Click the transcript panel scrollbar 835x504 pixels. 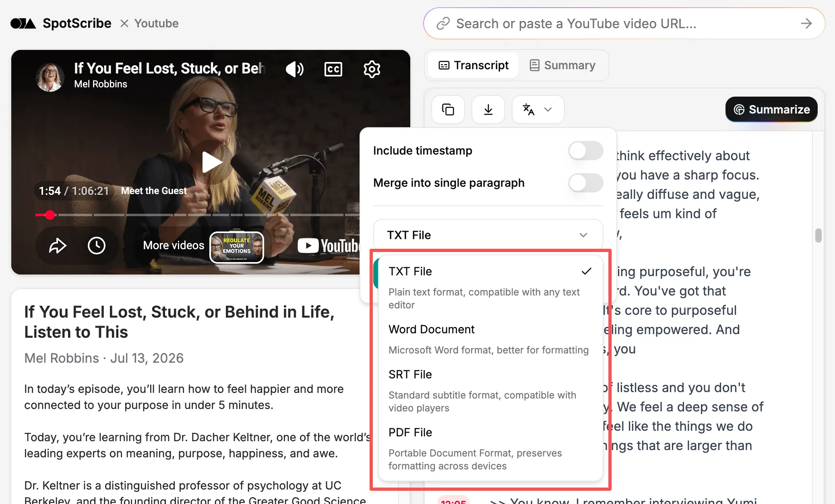coord(818,235)
